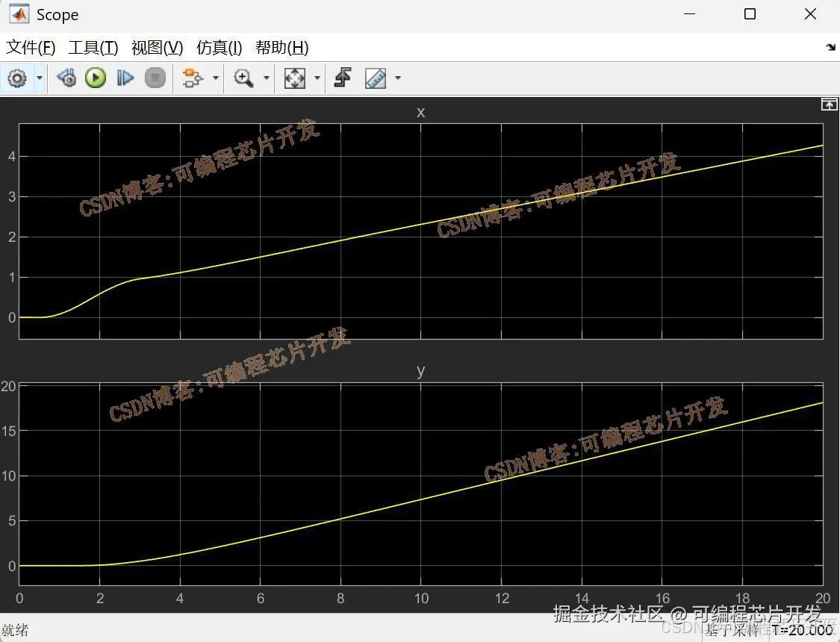Highlight Scope block in model

pos(193,78)
